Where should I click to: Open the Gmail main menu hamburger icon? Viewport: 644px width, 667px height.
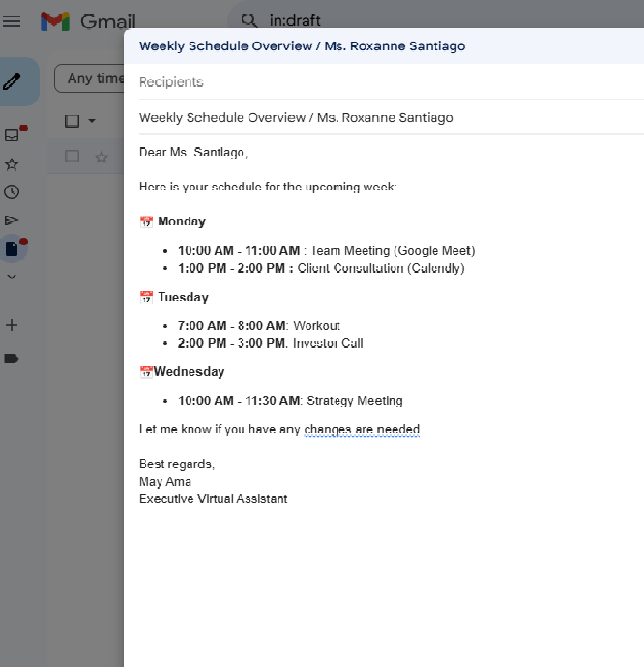(x=12, y=21)
